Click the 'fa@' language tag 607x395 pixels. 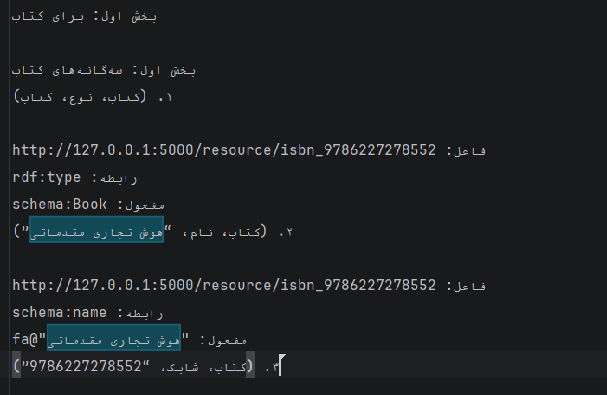[x=25, y=340]
